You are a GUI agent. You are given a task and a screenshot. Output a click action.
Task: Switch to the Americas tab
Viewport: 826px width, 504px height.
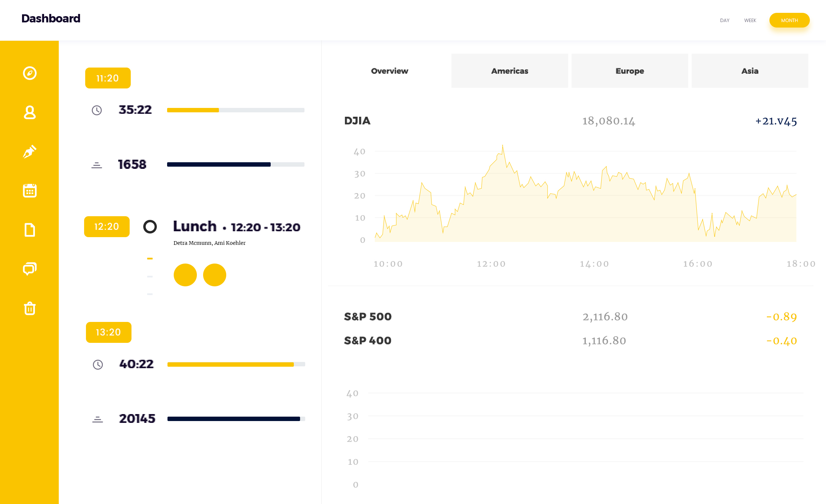(509, 71)
